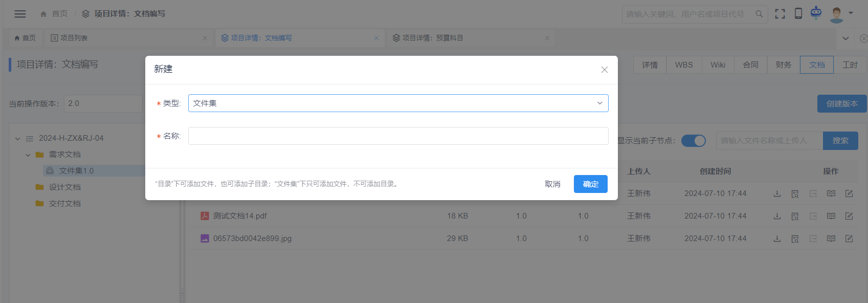
Task: Switch to the Wiki tab
Action: (x=718, y=65)
